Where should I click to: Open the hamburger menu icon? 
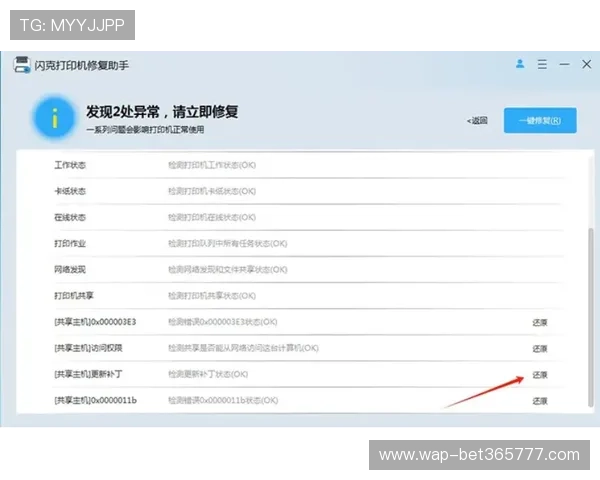[x=542, y=64]
